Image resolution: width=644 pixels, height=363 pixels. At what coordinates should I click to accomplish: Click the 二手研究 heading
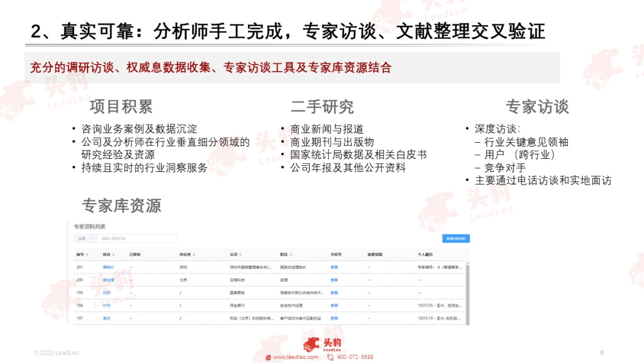point(323,106)
